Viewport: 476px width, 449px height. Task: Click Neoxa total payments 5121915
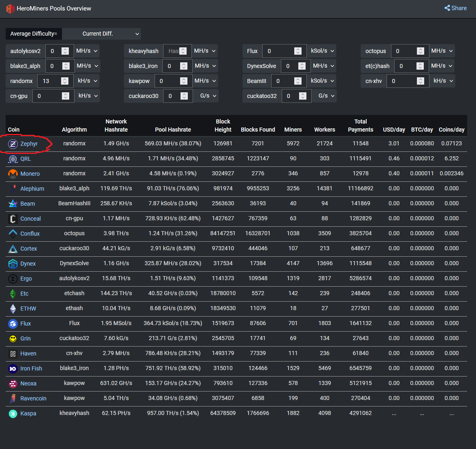click(x=361, y=383)
